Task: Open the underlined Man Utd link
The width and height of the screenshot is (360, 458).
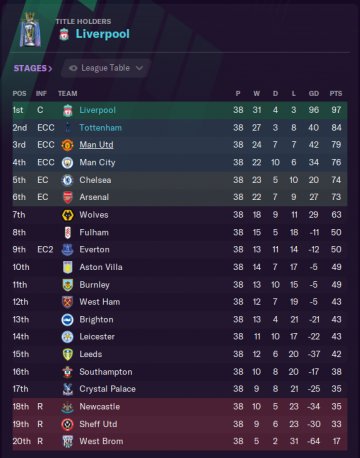Action: pos(96,145)
